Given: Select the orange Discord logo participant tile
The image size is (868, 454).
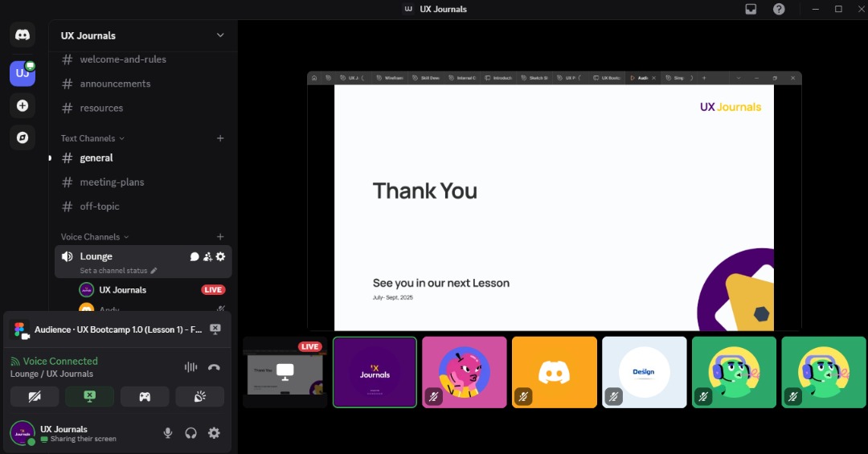Looking at the screenshot, I should pyautogui.click(x=554, y=373).
